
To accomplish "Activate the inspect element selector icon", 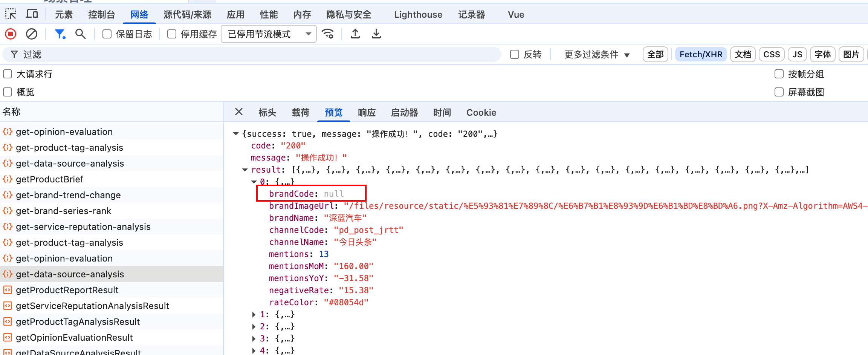I will (11, 14).
